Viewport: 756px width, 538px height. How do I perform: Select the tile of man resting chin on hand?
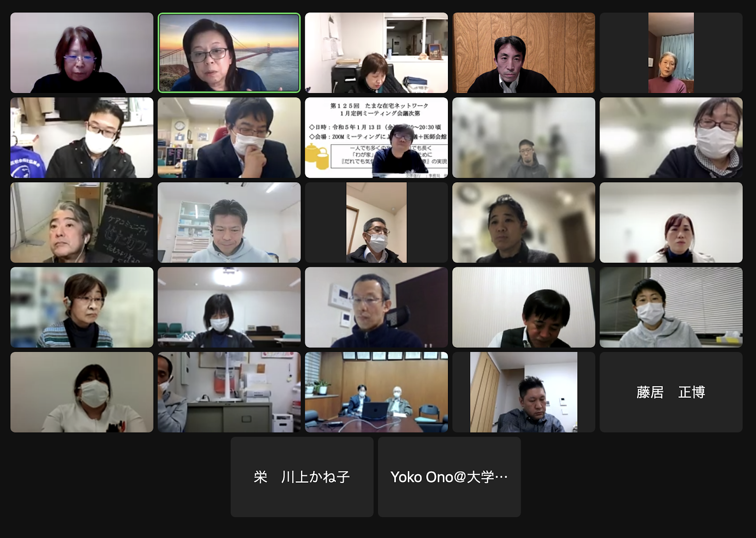tap(229, 137)
